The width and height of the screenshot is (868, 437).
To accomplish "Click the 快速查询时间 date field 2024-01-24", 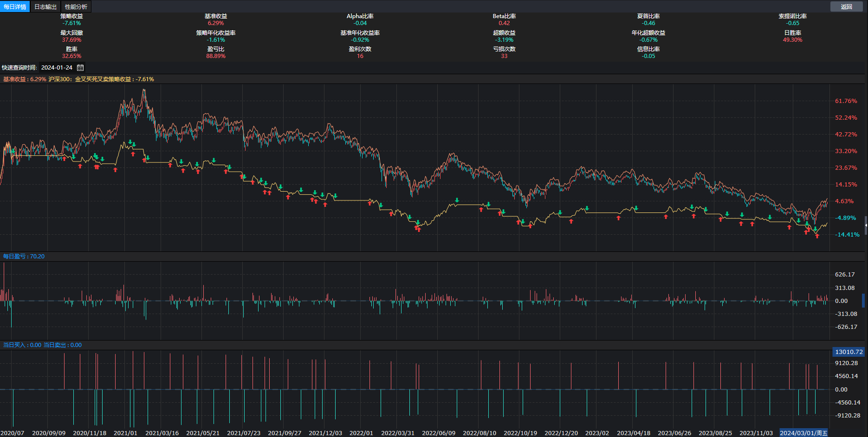I will pos(57,68).
